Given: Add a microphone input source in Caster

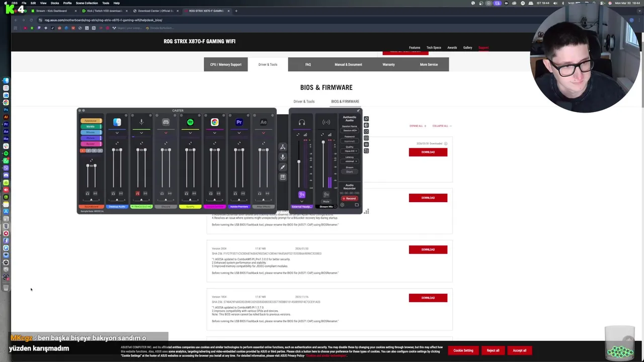Looking at the screenshot, I should point(282,157).
